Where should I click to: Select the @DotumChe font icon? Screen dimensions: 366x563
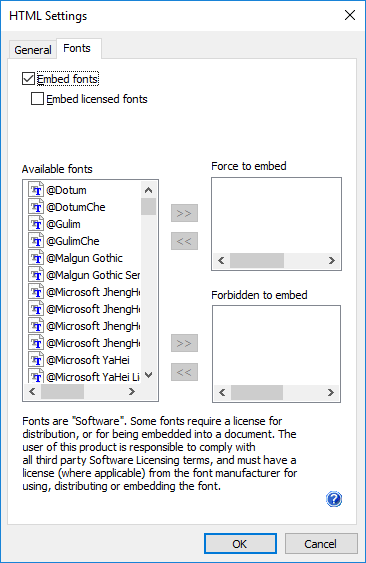pos(36,207)
